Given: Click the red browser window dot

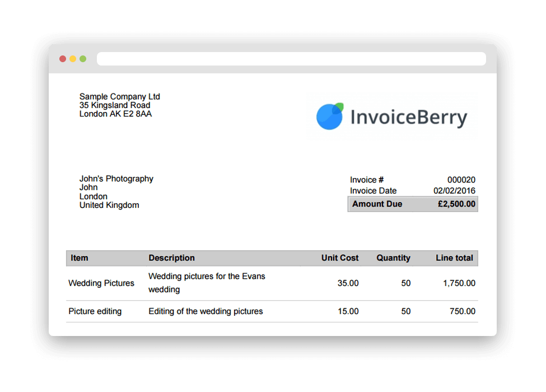Looking at the screenshot, I should [63, 58].
